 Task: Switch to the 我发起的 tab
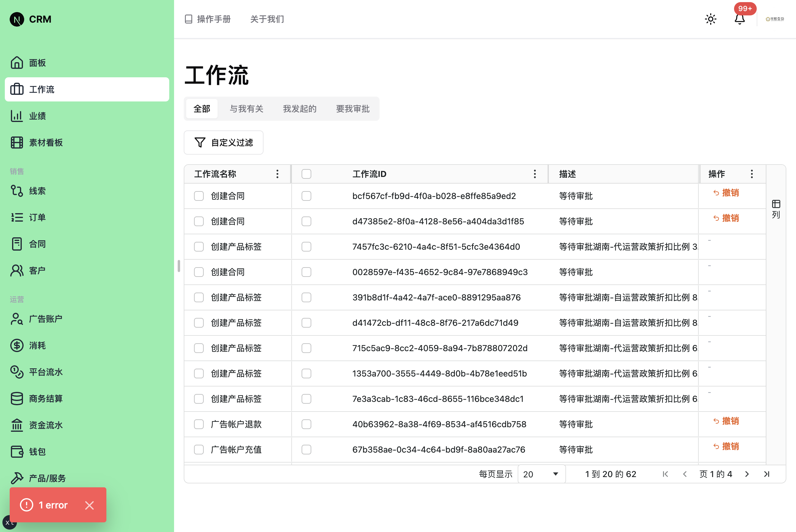point(299,109)
